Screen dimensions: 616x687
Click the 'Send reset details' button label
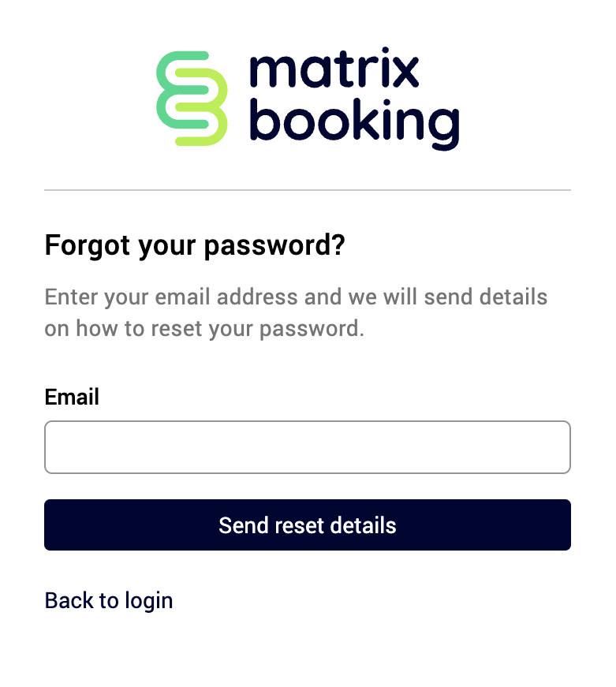pos(308,525)
